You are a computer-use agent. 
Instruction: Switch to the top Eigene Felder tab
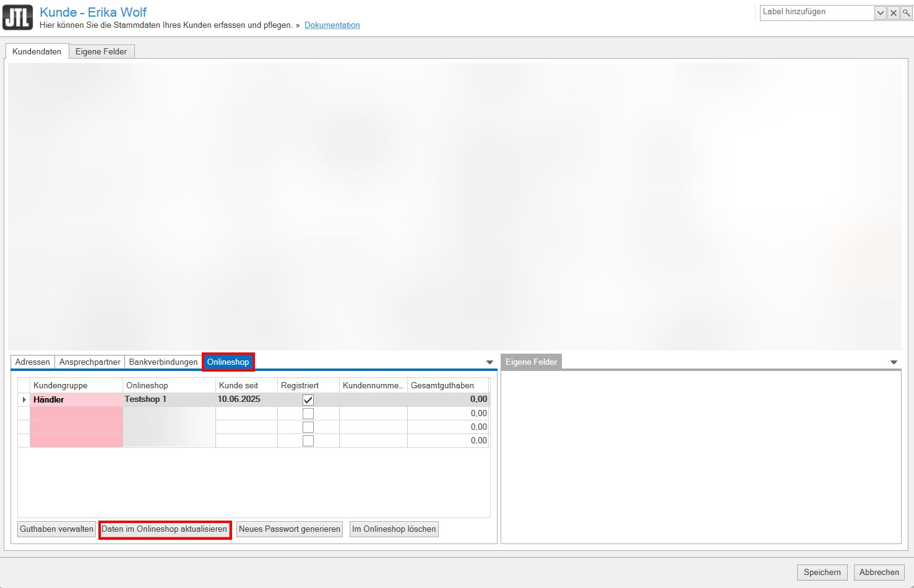point(101,51)
